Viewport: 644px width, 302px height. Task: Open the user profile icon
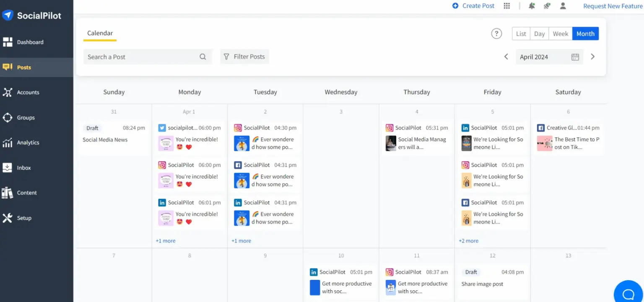coord(563,6)
